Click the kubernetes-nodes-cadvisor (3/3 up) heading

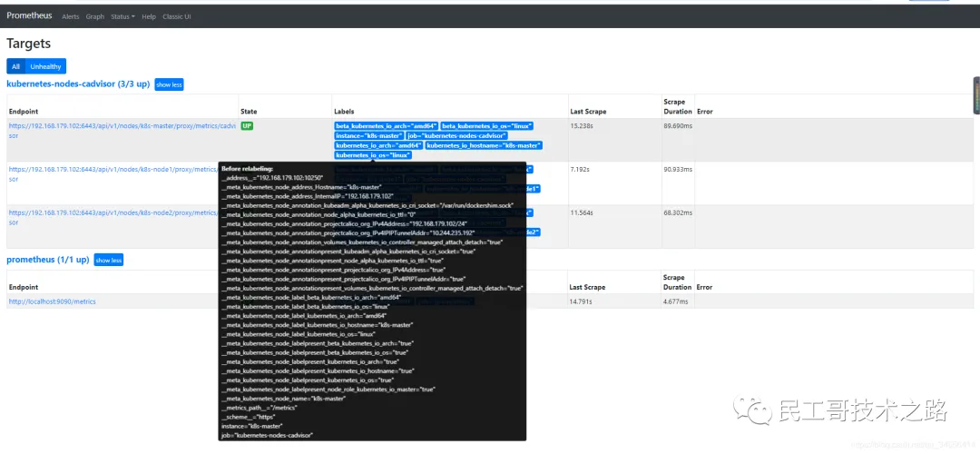78,84
